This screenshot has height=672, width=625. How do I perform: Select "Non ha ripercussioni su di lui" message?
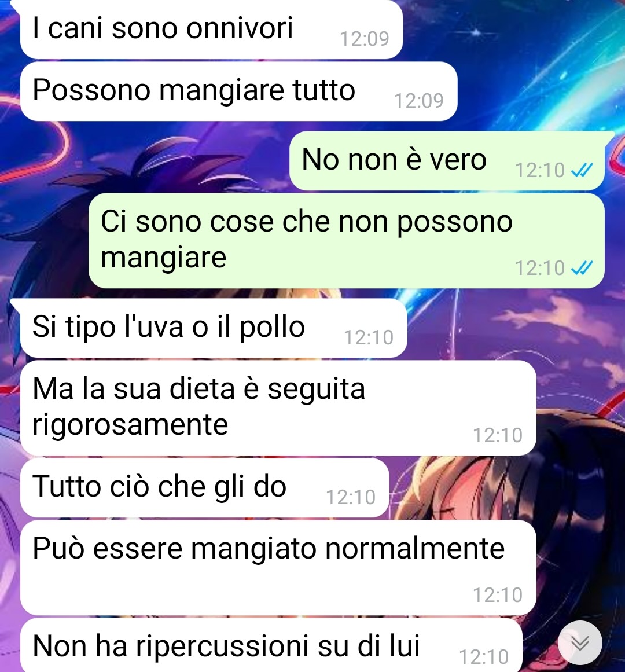pos(271,645)
